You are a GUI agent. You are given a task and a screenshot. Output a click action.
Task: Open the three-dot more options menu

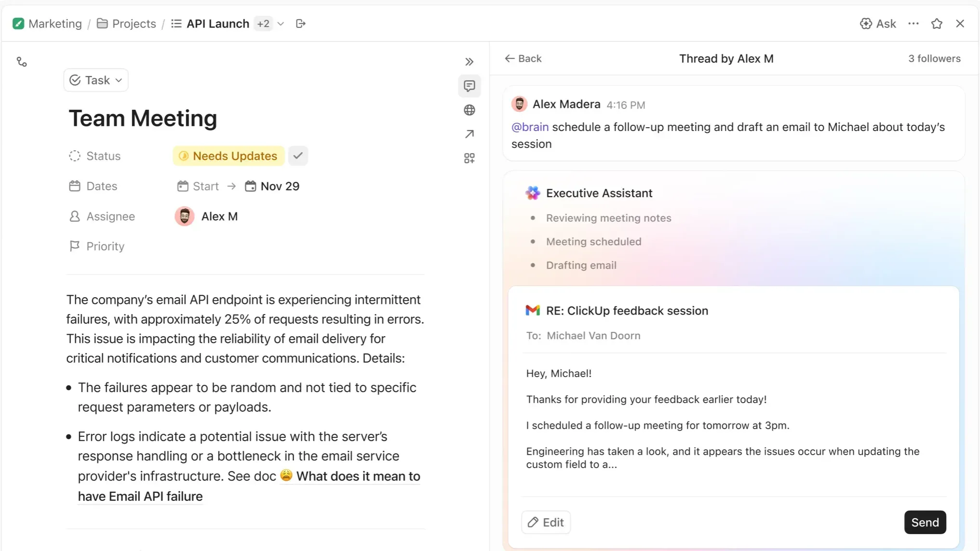[x=913, y=24]
